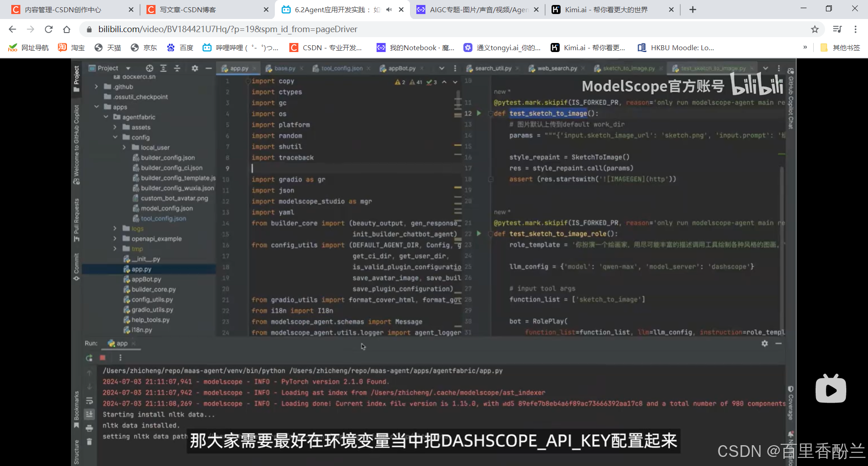Open Project panel gear settings

point(195,68)
